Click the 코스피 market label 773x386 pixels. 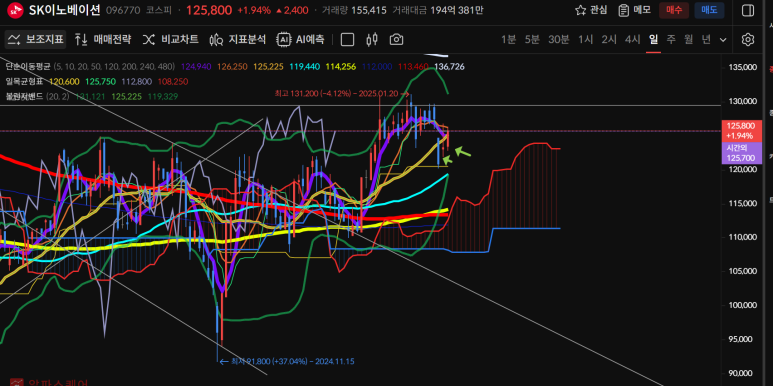coord(159,10)
